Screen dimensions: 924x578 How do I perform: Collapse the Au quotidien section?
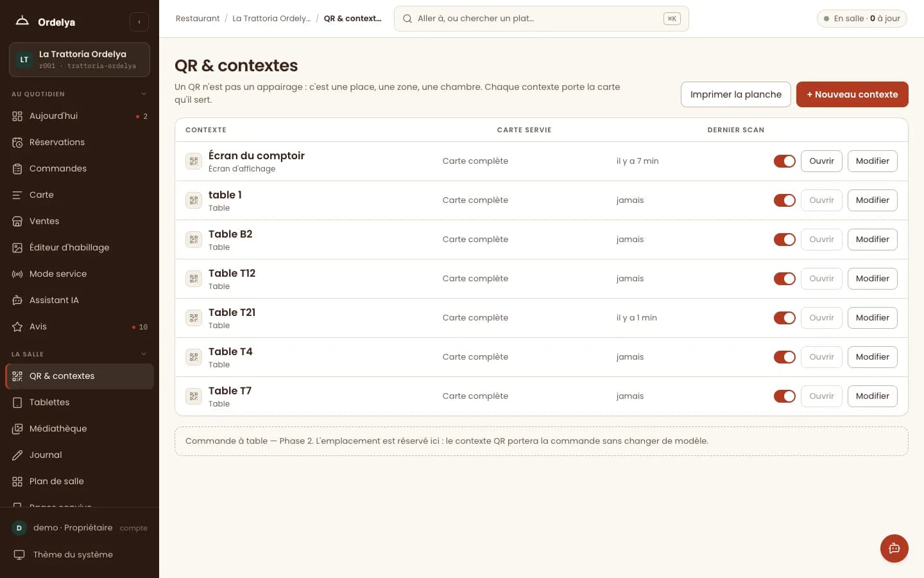click(144, 94)
